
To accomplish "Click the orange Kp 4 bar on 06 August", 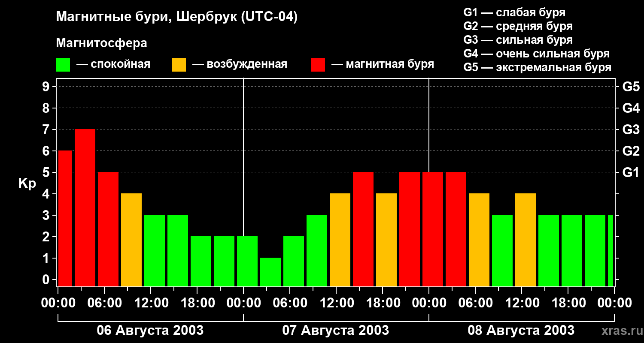I will click(x=131, y=240).
